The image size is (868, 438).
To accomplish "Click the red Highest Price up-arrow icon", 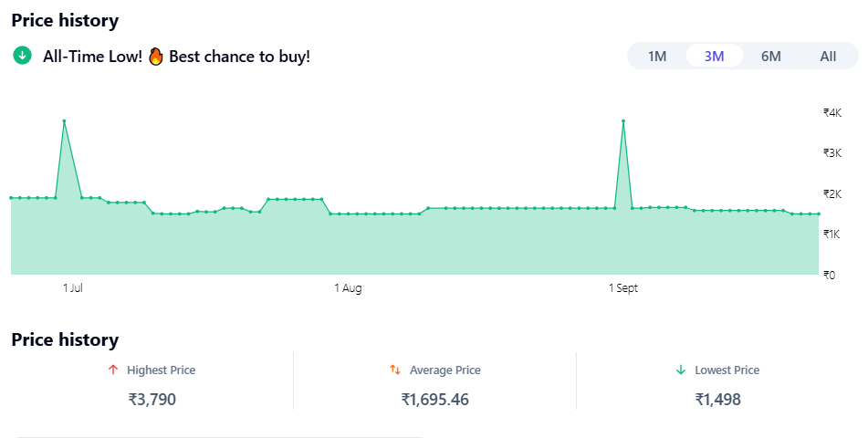I will 113,370.
